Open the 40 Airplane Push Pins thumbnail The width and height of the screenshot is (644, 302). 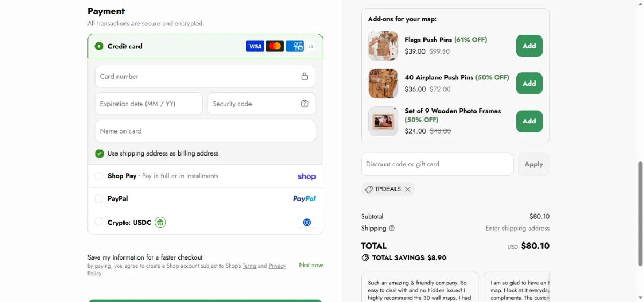coord(383,83)
